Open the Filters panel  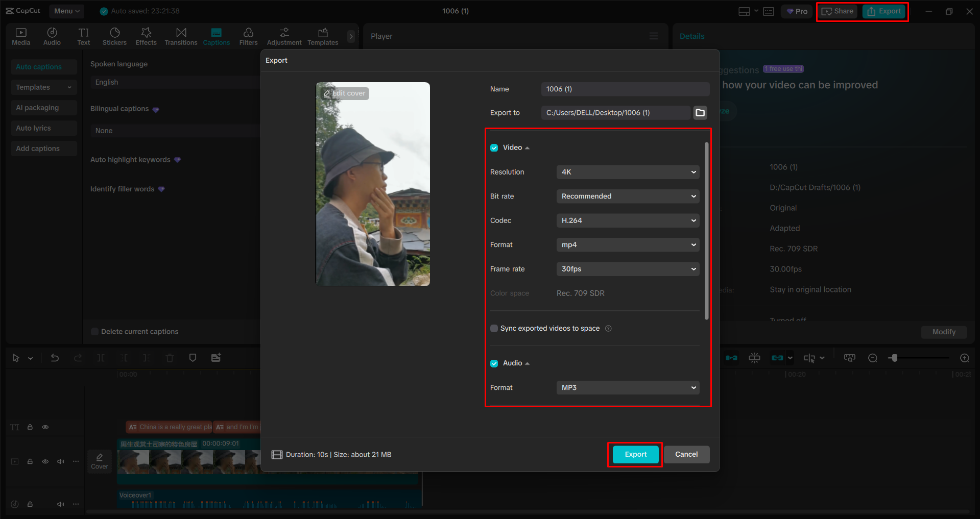pyautogui.click(x=248, y=36)
